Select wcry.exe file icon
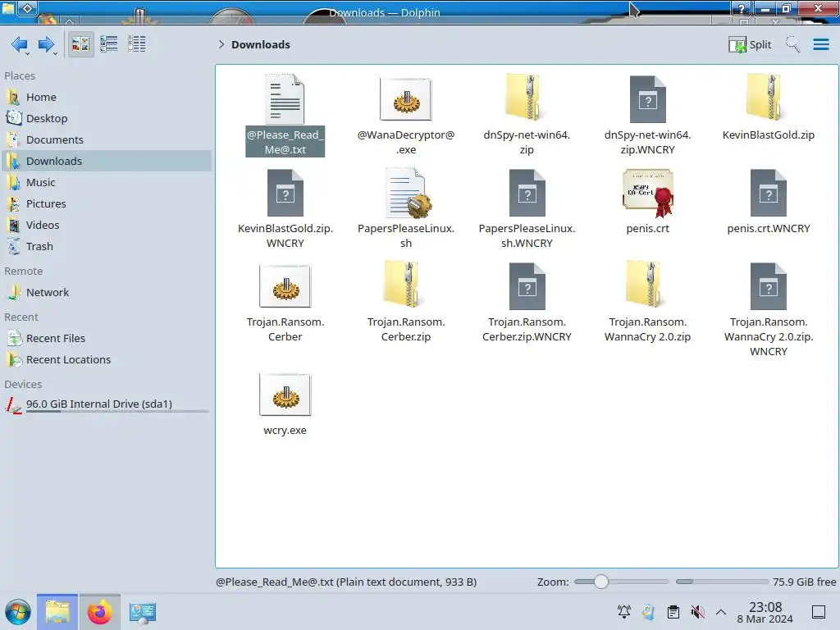The width and height of the screenshot is (840, 630). [285, 395]
